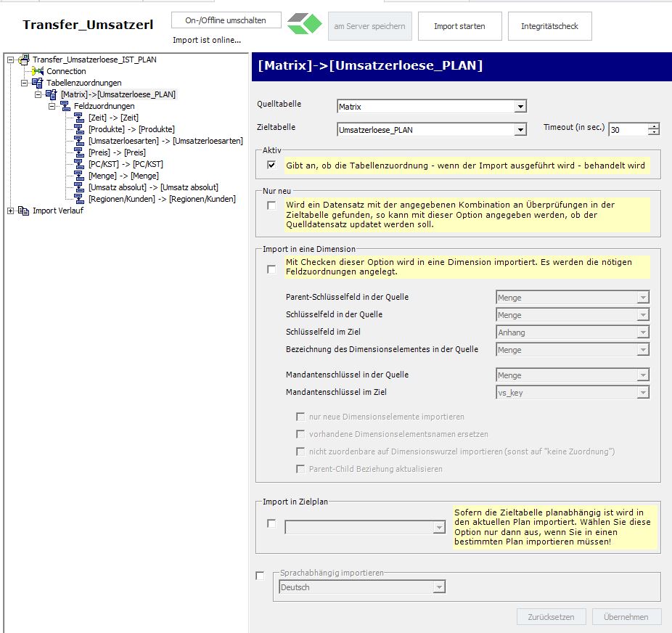This screenshot has height=633, width=672.
Task: Open Parent-Schlüsselfeld in der Quelle dropdown
Action: [643, 298]
